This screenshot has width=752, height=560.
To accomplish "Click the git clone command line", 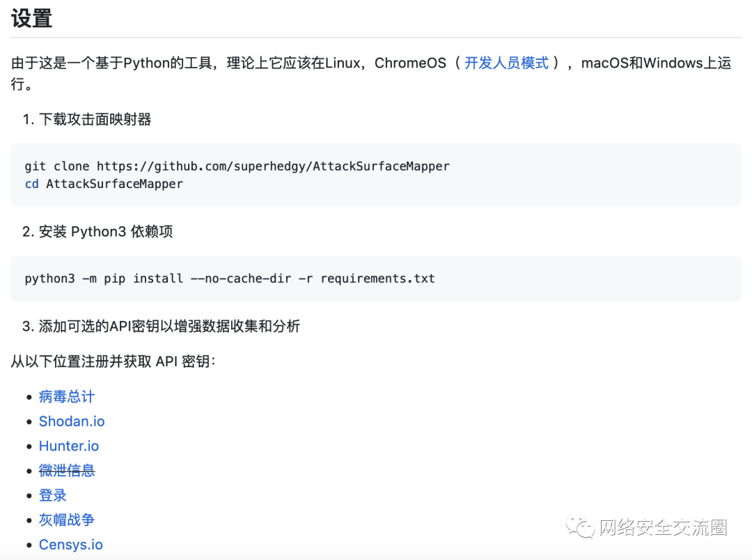I will [x=237, y=166].
